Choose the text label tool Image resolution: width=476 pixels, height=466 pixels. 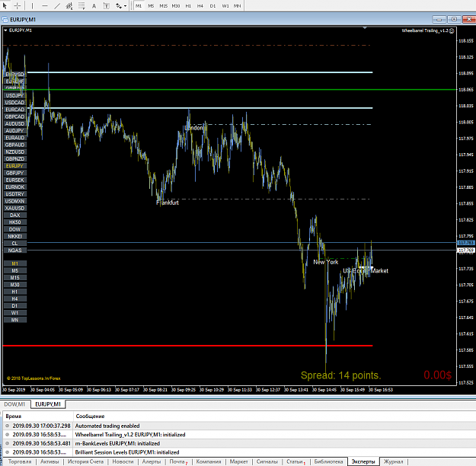107,5
